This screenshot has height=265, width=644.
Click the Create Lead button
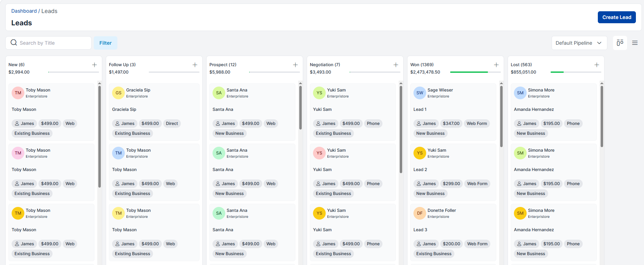[617, 17]
